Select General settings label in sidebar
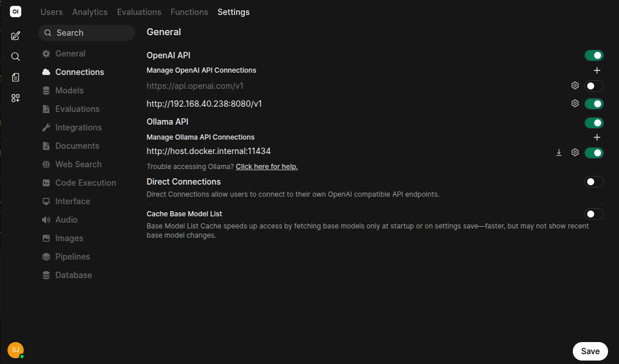The image size is (619, 364). (70, 54)
